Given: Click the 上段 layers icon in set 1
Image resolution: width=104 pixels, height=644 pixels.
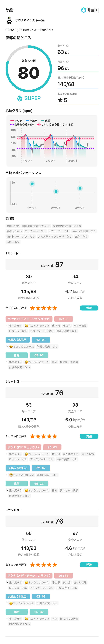Looking at the screenshot, I should (53, 326).
